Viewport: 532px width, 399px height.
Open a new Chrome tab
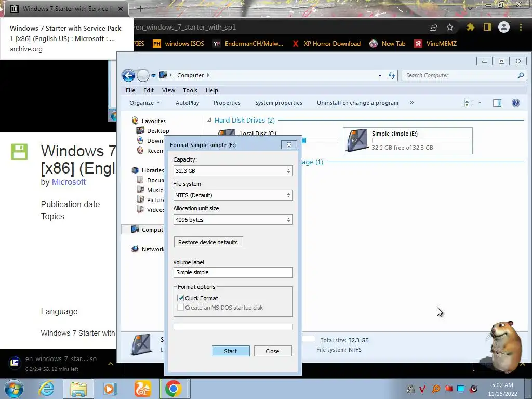[140, 9]
